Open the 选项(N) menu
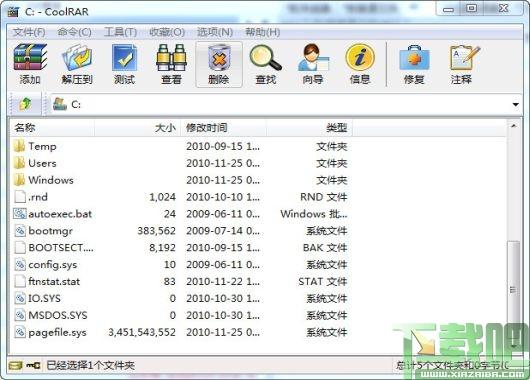 point(215,32)
